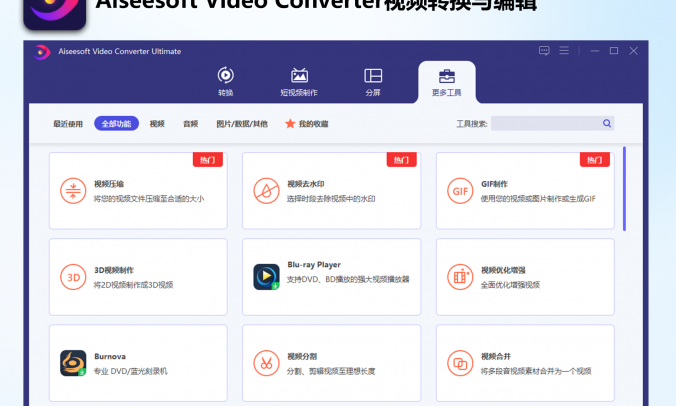Maximize the Aiseesoft window
This screenshot has width=676, height=406.
[614, 51]
